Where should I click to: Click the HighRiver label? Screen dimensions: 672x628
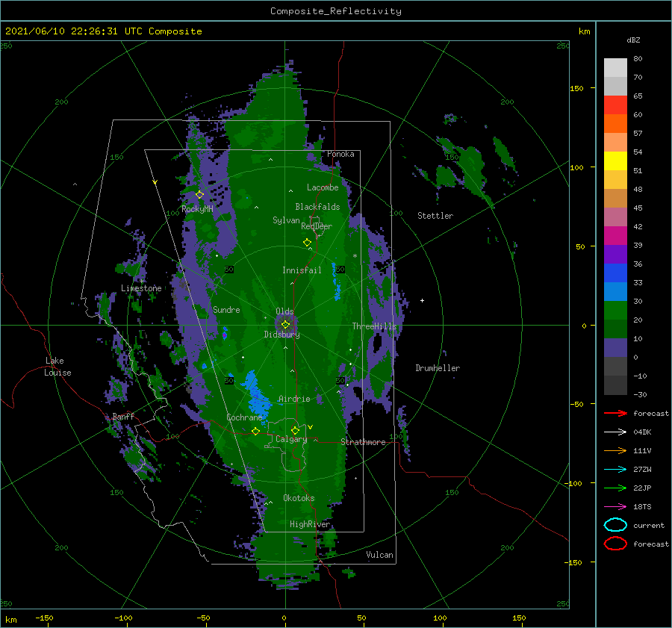coord(310,524)
